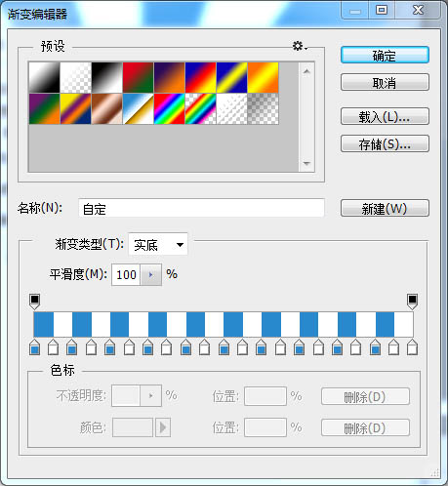Select the transparent rainbow preset gradient
The image size is (448, 486).
(x=200, y=108)
